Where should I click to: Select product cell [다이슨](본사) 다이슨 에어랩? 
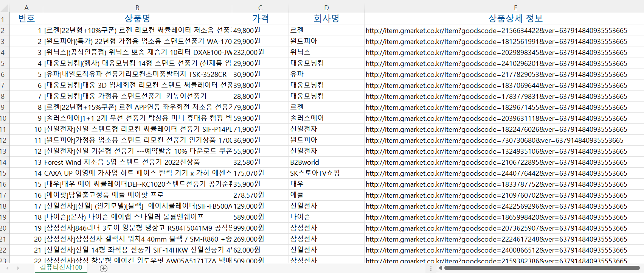point(137,217)
